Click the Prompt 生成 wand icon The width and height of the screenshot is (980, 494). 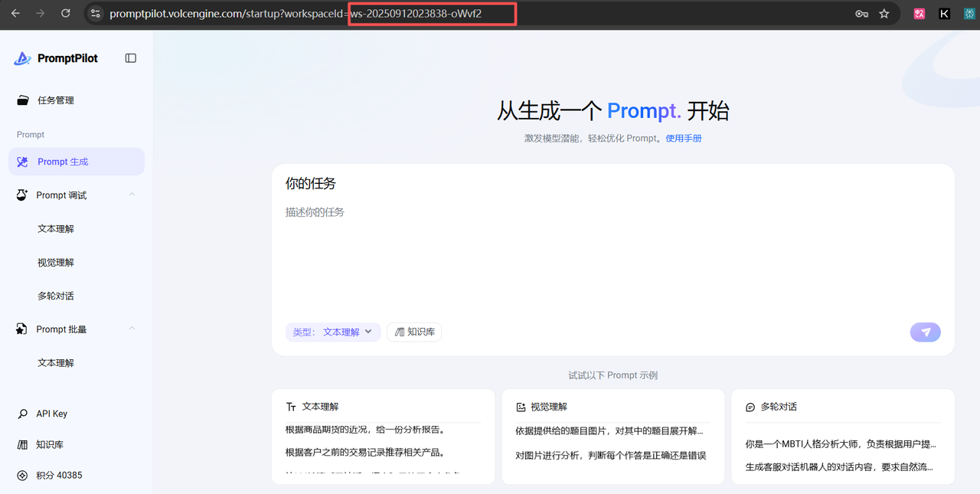[x=23, y=162]
